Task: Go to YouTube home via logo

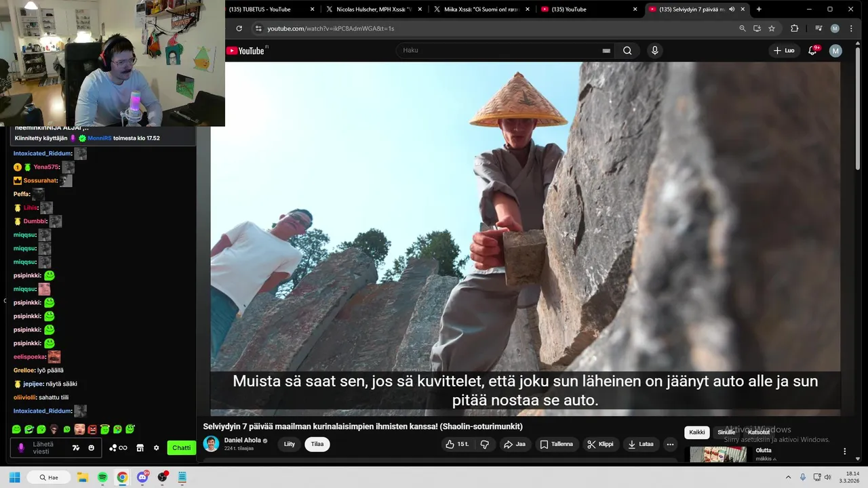Action: (245, 51)
